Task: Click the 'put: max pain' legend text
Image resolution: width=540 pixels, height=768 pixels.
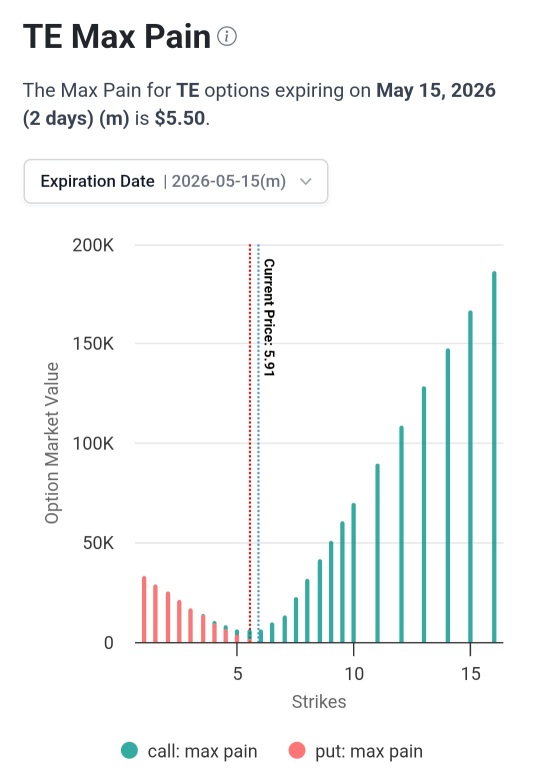Action: [x=369, y=751]
